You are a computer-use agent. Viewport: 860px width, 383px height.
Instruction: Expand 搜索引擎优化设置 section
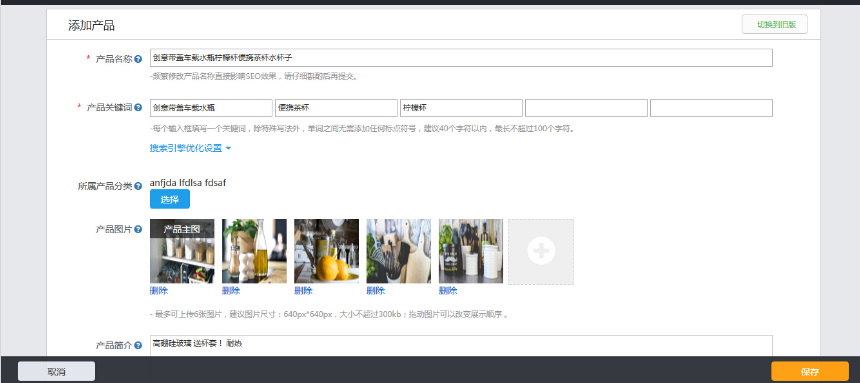(190, 148)
